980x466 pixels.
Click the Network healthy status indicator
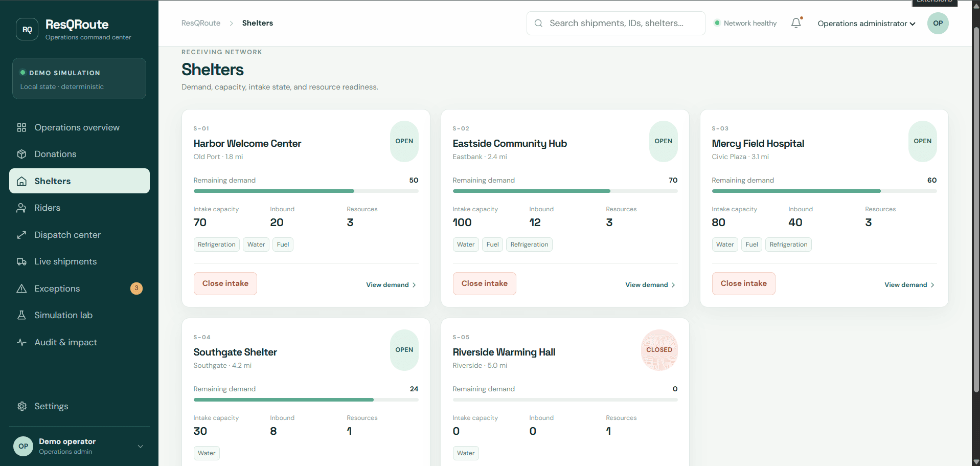pos(746,23)
